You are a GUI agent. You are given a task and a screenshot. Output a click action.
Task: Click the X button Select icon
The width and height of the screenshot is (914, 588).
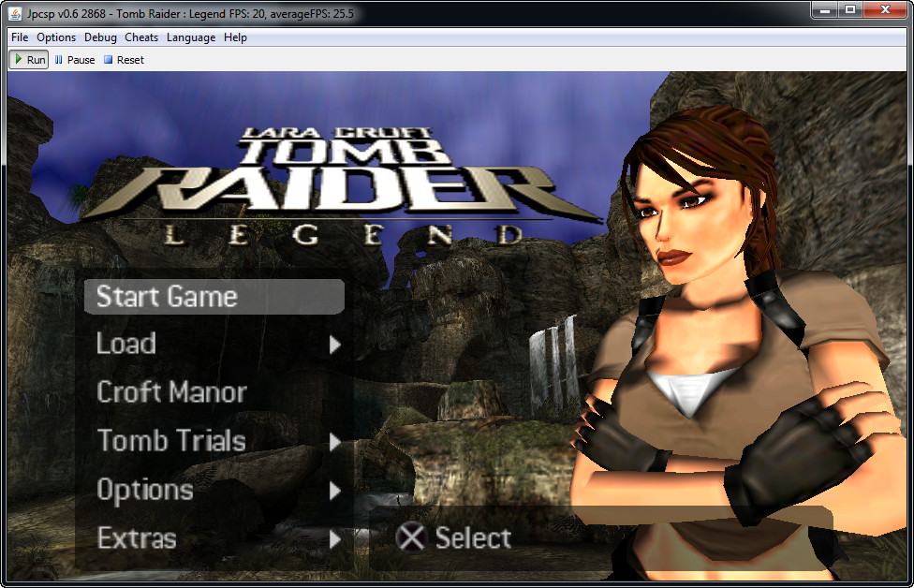tap(411, 537)
